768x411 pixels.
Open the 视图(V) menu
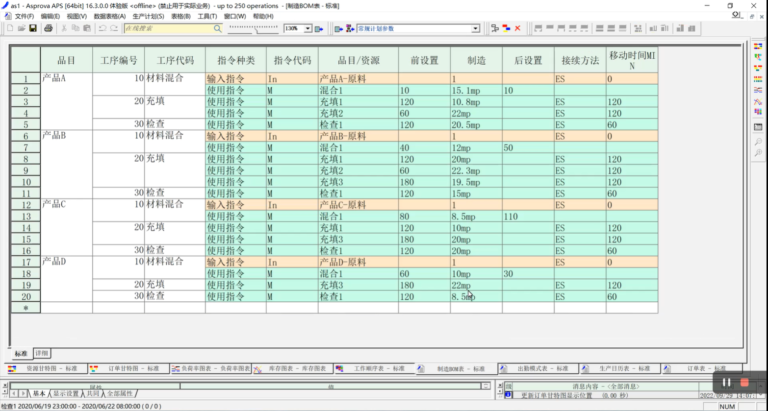coord(76,16)
